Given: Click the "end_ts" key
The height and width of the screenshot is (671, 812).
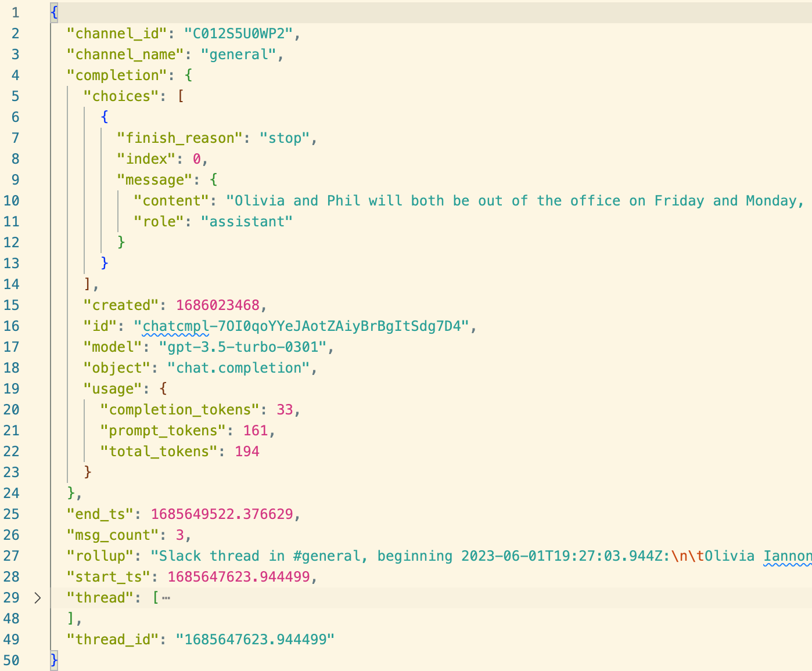Looking at the screenshot, I should click(100, 514).
